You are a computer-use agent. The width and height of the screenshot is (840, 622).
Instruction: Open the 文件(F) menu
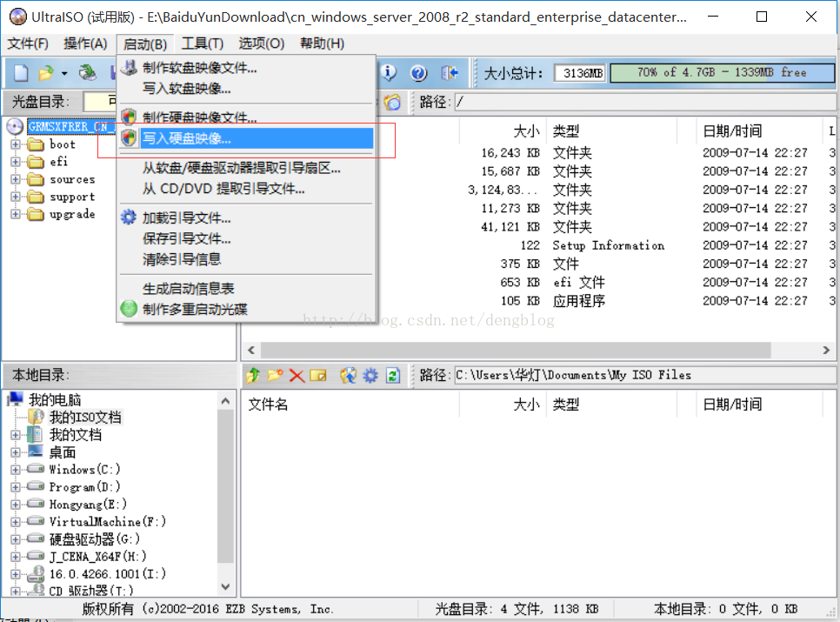(x=27, y=43)
